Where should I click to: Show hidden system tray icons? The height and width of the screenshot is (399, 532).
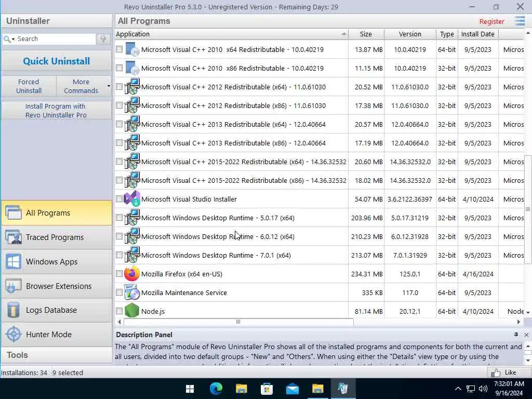click(458, 389)
